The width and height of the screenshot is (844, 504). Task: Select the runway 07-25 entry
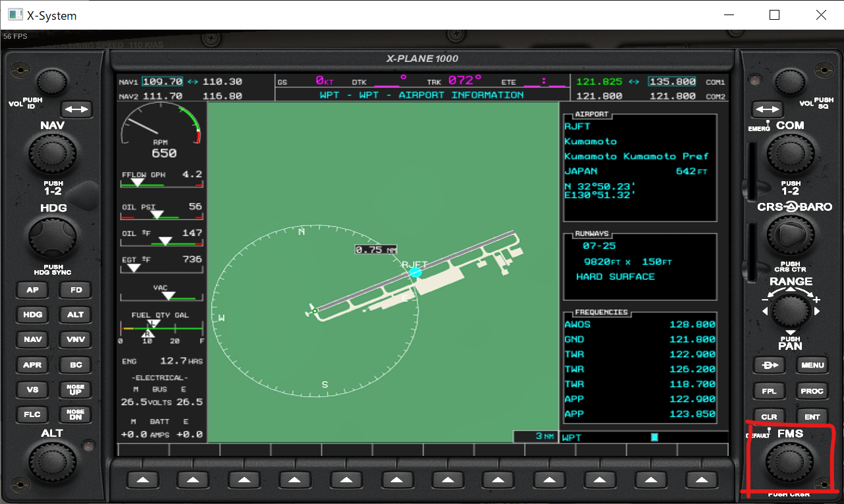[599, 246]
